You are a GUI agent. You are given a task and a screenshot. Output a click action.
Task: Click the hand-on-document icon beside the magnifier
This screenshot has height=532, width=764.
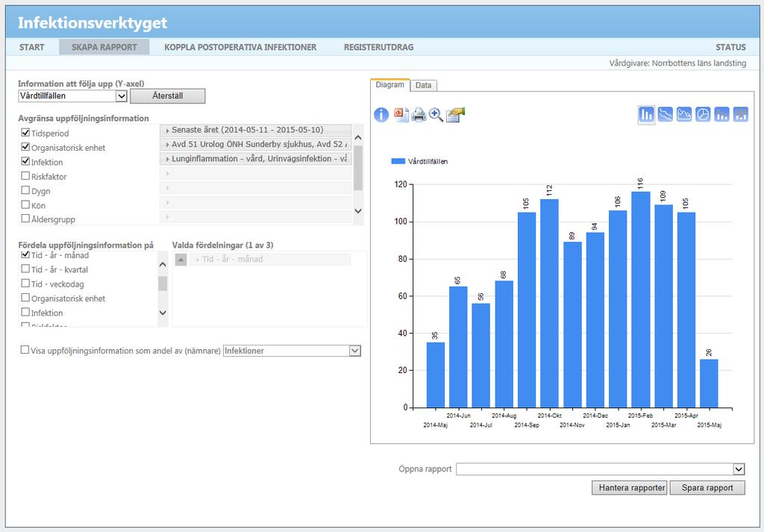coord(455,115)
